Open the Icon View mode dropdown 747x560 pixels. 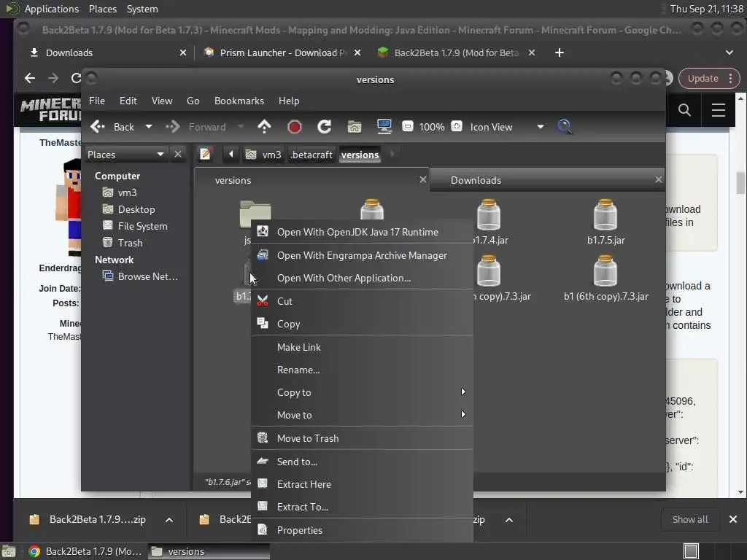click(541, 127)
